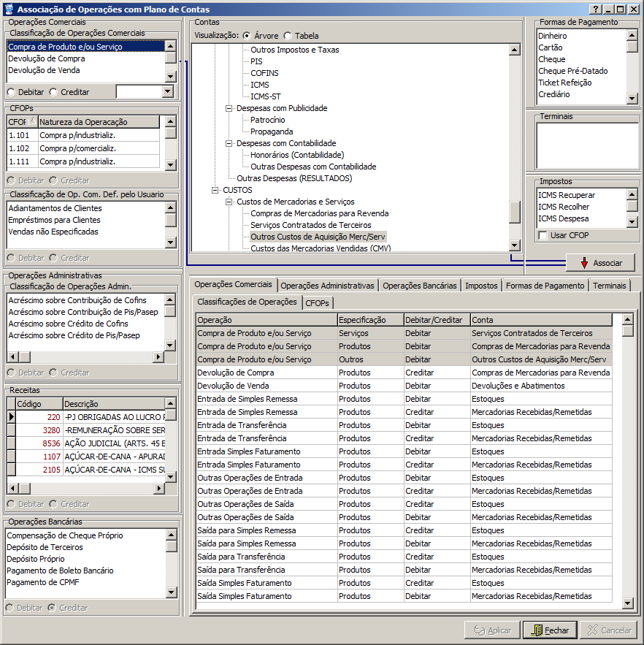Open the Impostos tab
The width and height of the screenshot is (644, 645).
pos(481,286)
